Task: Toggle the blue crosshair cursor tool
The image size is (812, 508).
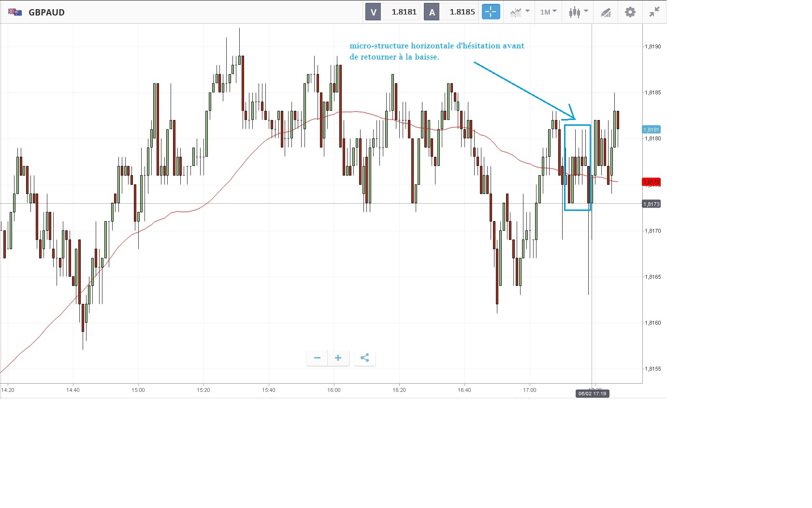Action: (491, 12)
